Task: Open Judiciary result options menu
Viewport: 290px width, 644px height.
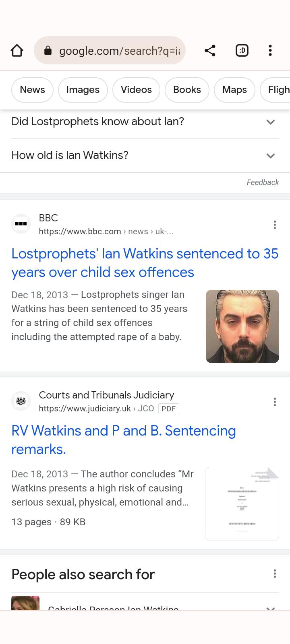Action: (275, 402)
